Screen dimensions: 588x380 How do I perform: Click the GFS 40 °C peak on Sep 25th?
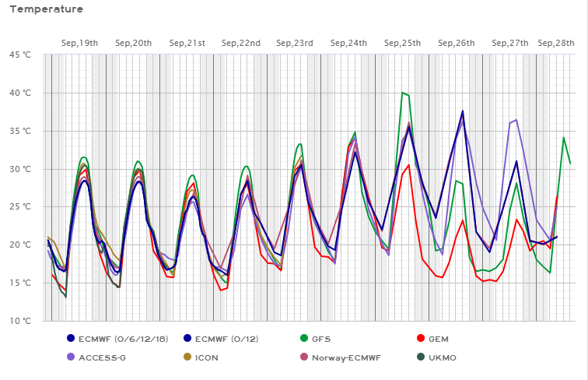[x=402, y=93]
